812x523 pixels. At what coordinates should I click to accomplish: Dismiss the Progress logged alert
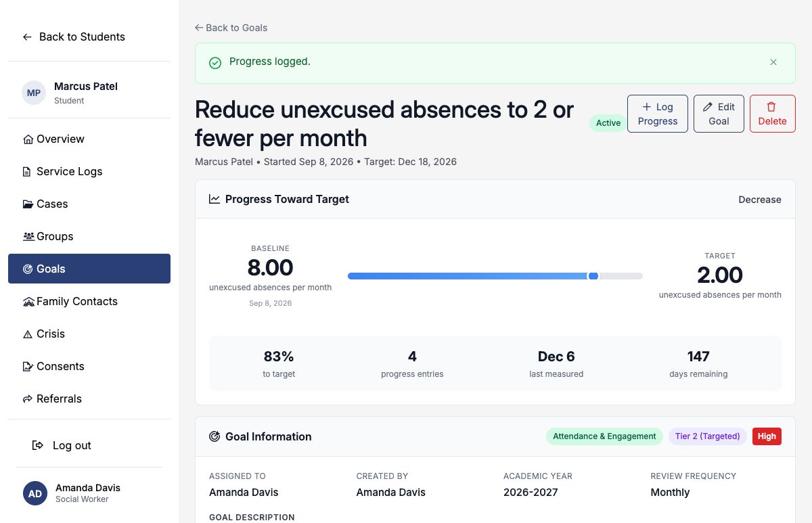tap(773, 62)
